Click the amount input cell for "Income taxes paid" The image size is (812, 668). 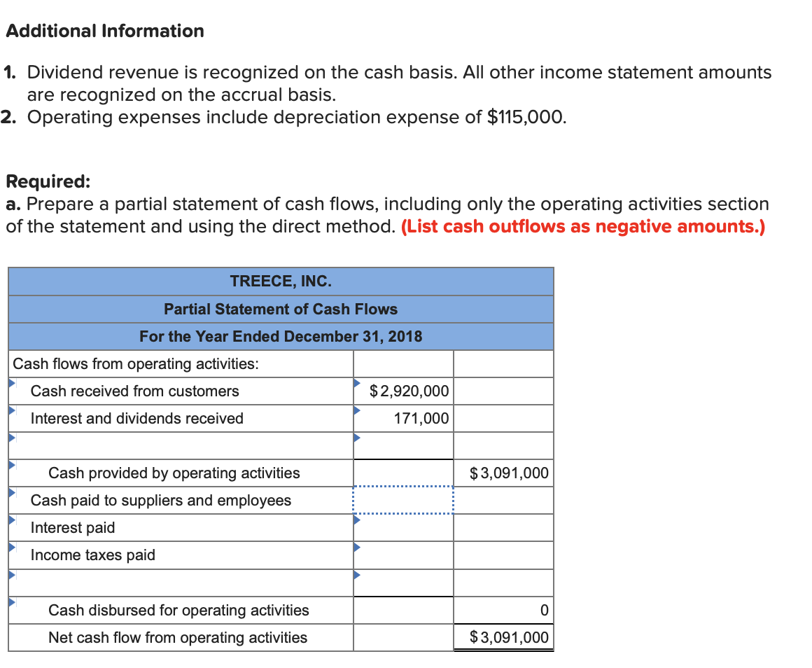pyautogui.click(x=403, y=555)
